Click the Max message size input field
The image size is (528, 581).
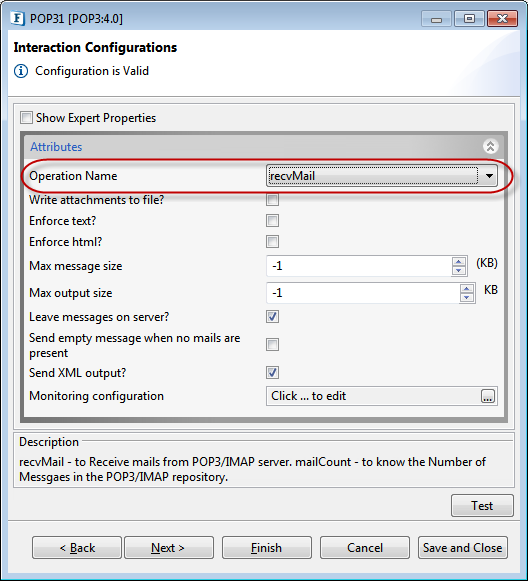click(x=359, y=266)
